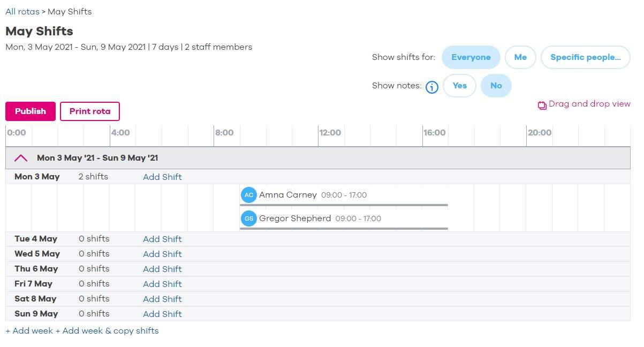This screenshot has height=347, width=644.
Task: Click the 12:00 time marker
Action: (x=330, y=133)
